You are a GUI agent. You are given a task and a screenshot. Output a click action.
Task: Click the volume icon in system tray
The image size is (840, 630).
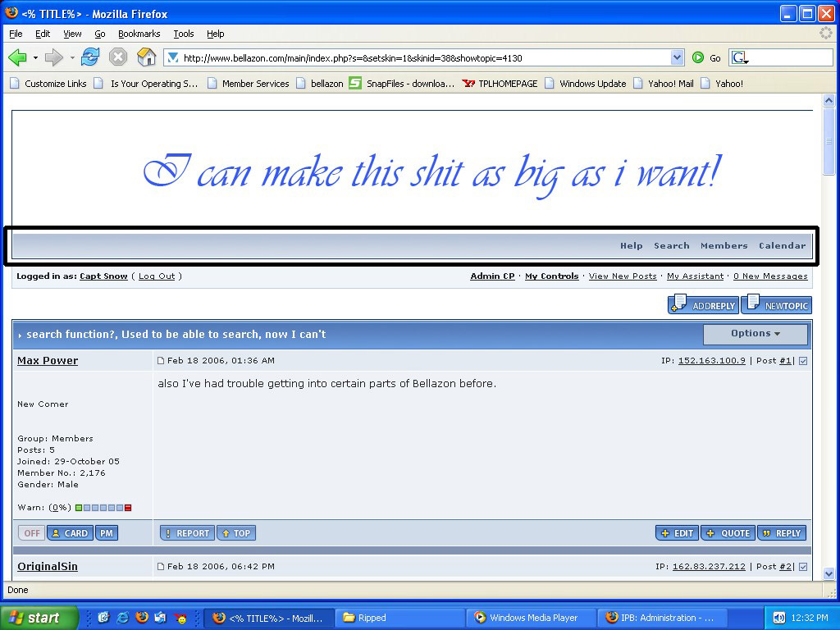tap(778, 618)
